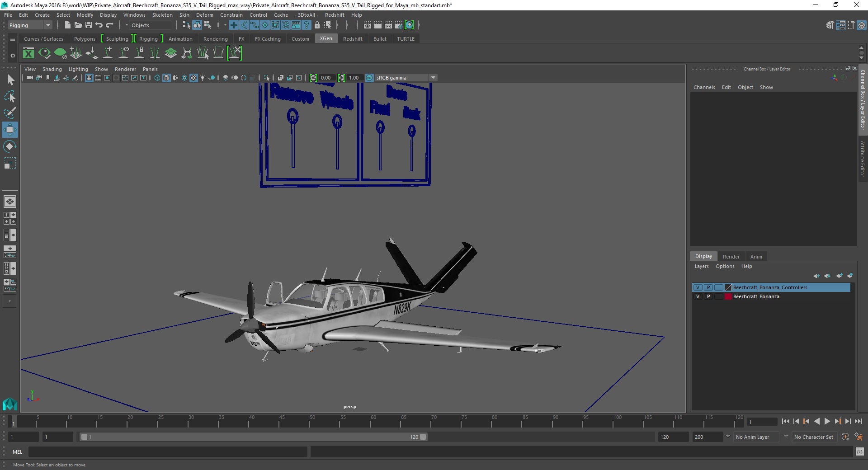Open the XGen window shelf icon
Viewport: 868px width, 470px height.
[28, 53]
